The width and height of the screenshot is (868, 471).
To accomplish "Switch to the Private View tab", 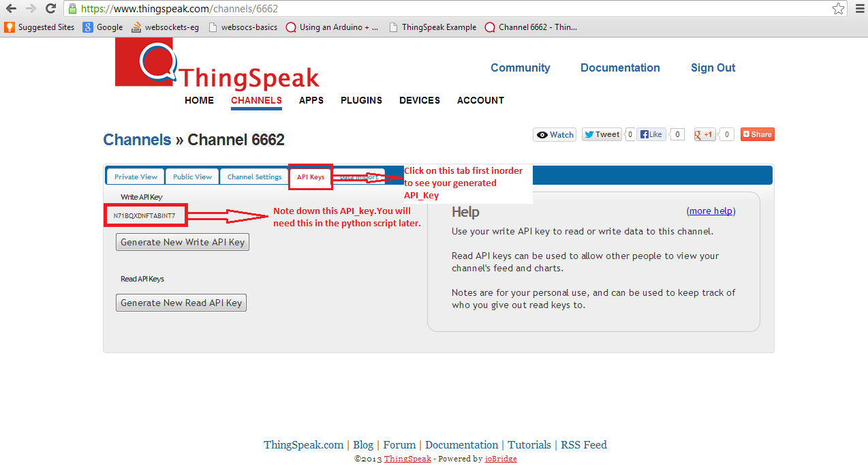I will click(x=136, y=177).
